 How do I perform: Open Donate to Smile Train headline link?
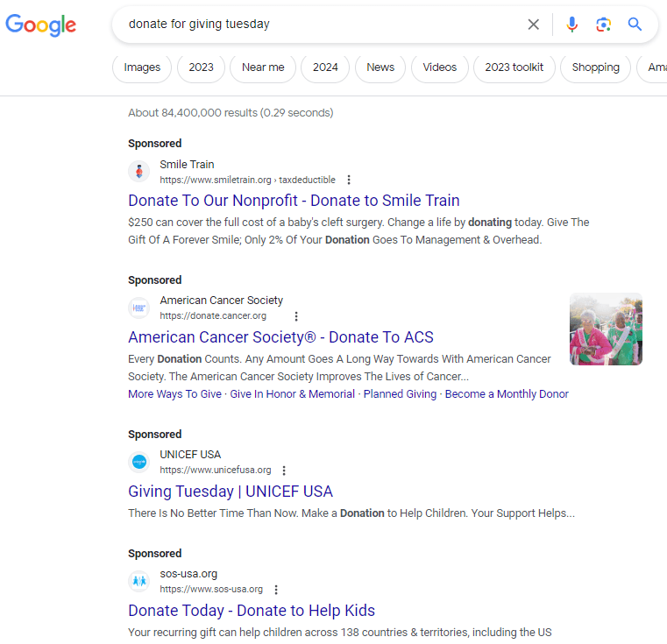294,201
